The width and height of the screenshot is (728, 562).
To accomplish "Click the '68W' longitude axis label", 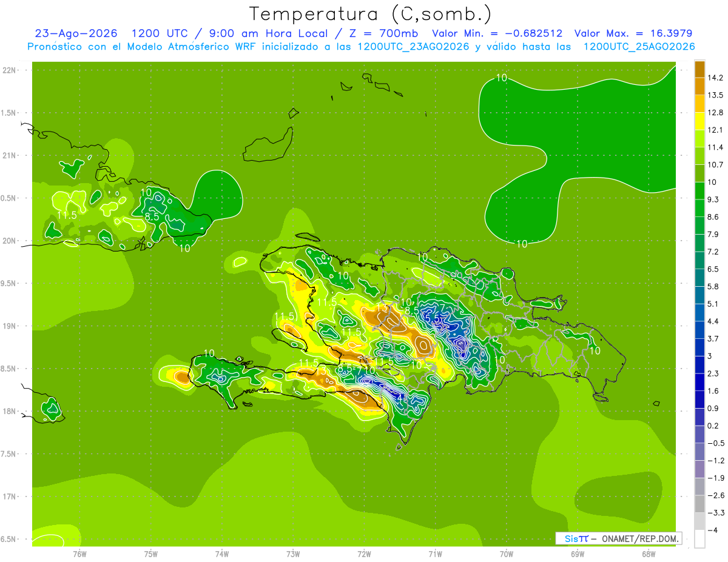I will (649, 554).
